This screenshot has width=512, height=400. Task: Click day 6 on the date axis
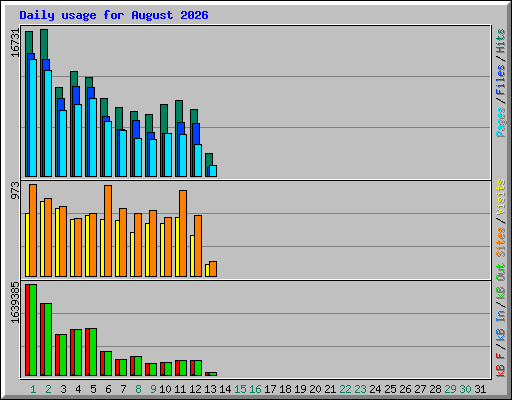point(108,389)
